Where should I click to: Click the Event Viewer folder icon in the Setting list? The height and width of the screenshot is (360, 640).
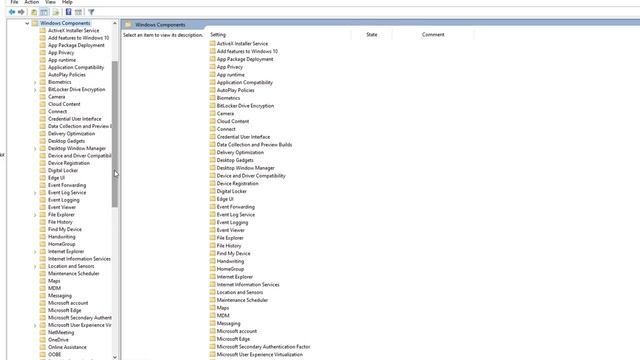pyautogui.click(x=212, y=230)
